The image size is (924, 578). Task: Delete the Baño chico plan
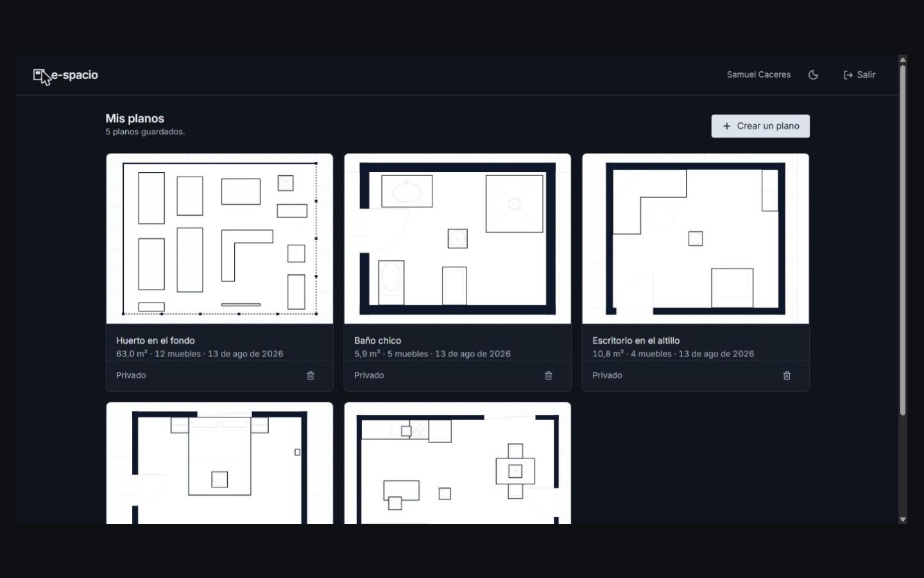(x=549, y=376)
